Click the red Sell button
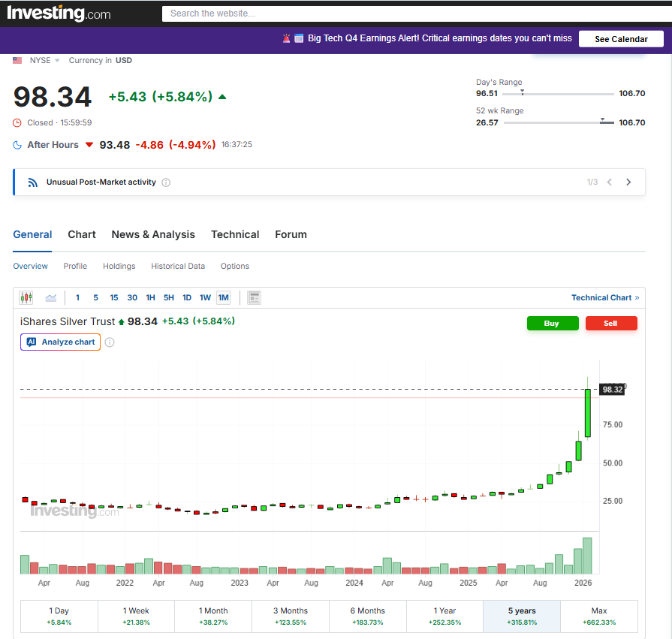672x639 pixels. [611, 324]
